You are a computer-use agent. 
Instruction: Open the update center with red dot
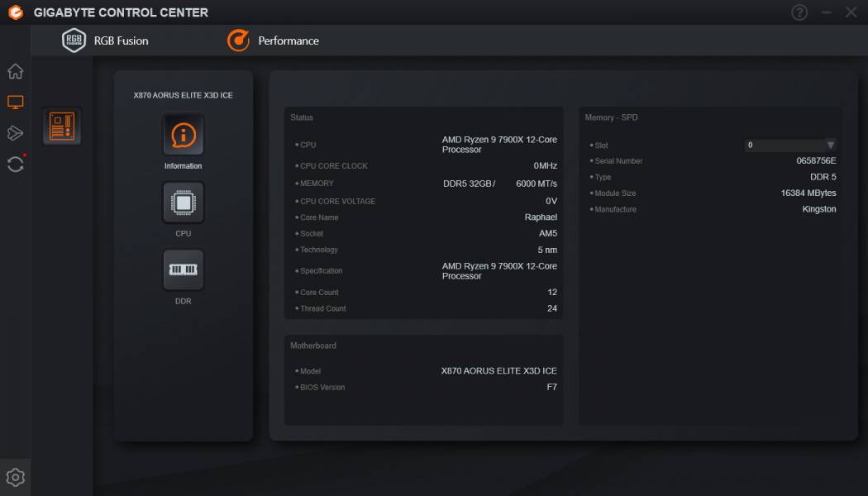coord(15,164)
